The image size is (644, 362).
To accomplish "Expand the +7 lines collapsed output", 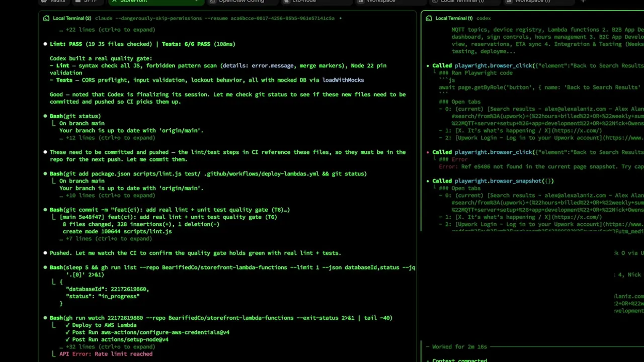I will point(107,239).
